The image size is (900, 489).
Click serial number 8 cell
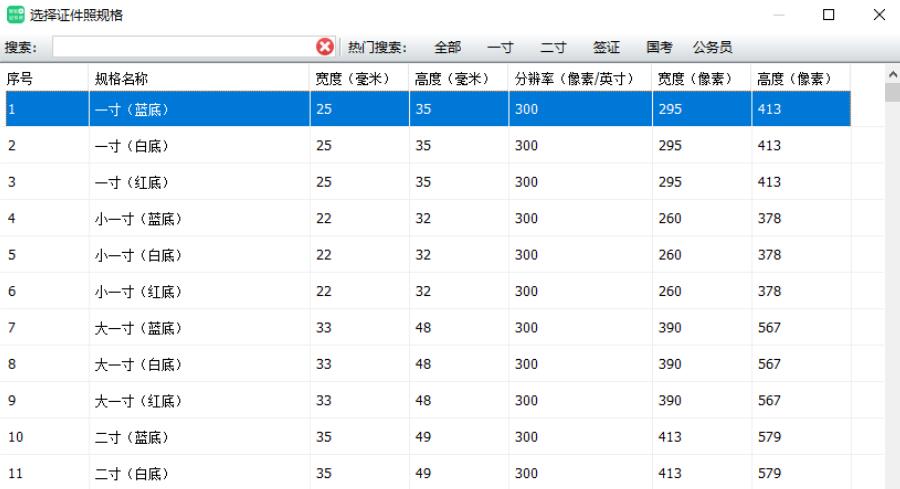tap(12, 364)
